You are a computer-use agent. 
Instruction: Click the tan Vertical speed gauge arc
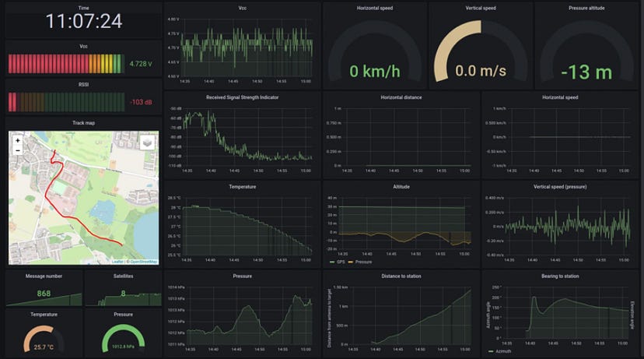point(446,46)
